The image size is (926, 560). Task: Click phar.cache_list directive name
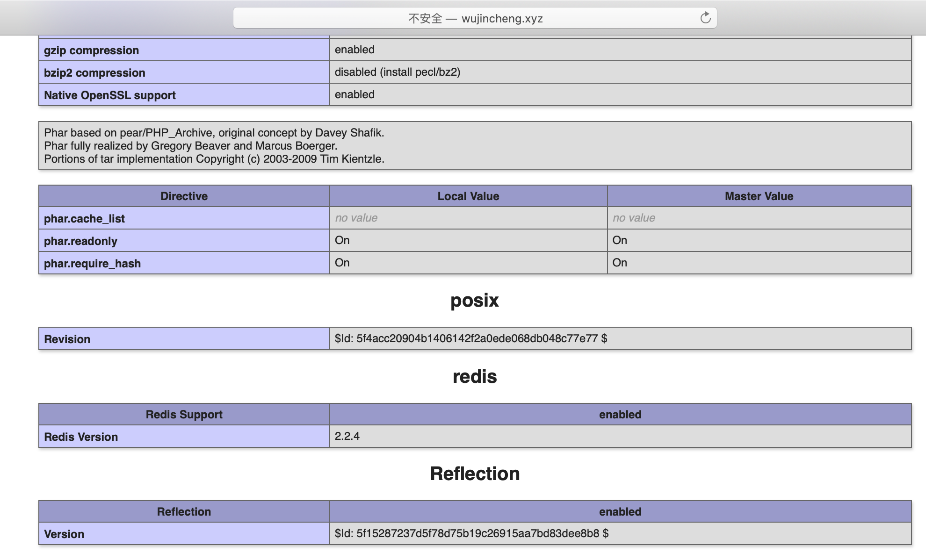click(85, 219)
